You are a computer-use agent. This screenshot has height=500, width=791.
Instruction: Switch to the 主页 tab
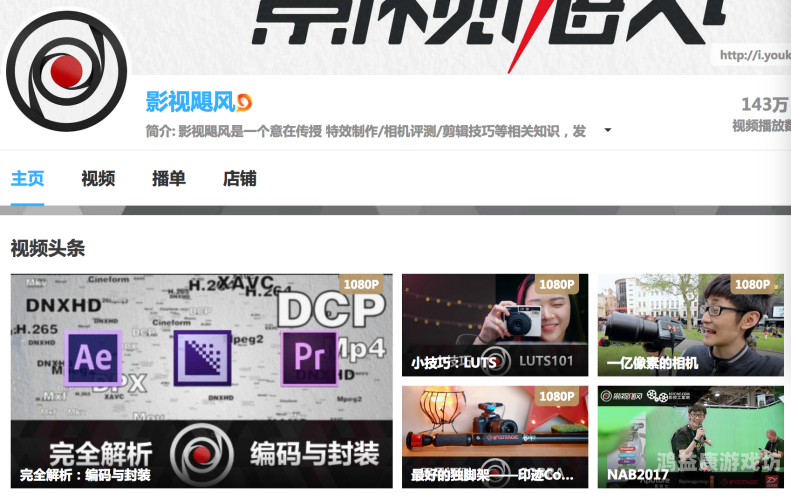[x=27, y=179]
